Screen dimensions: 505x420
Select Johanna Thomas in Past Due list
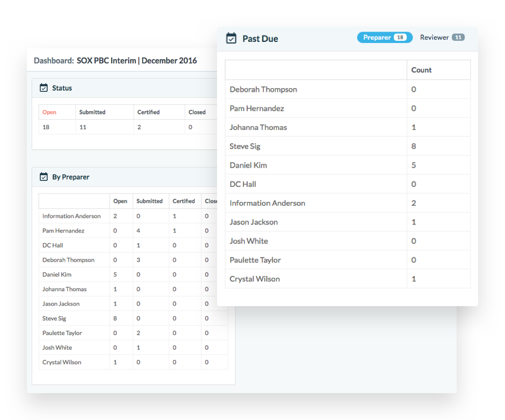click(258, 127)
